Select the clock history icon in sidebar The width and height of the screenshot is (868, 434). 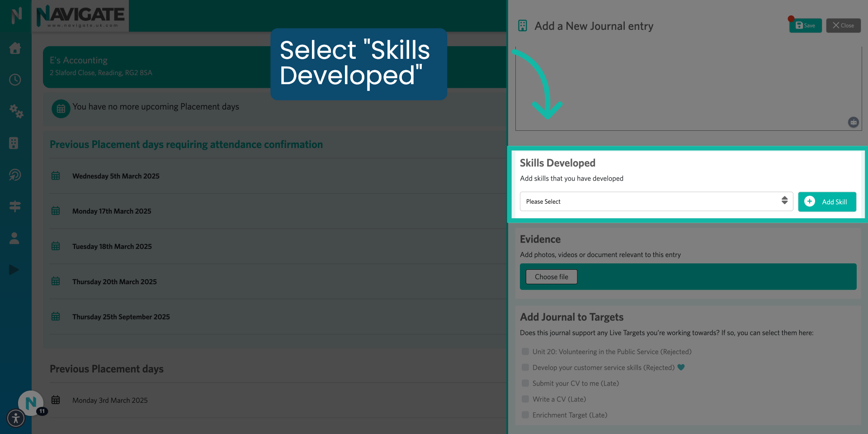click(x=15, y=80)
